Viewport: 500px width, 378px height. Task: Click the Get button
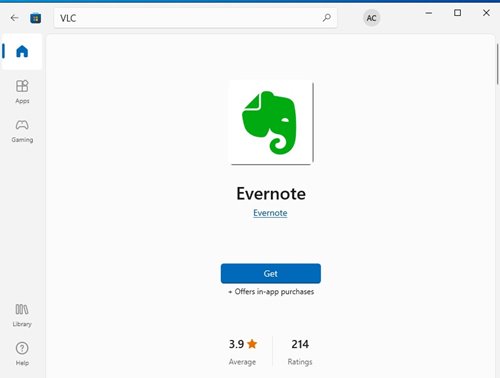(271, 274)
